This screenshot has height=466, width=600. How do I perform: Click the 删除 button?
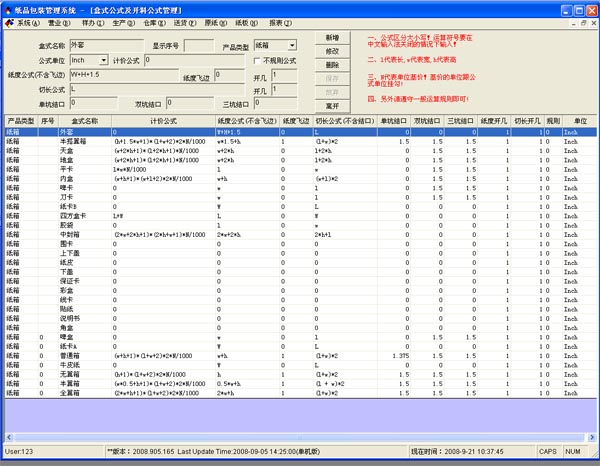click(332, 65)
